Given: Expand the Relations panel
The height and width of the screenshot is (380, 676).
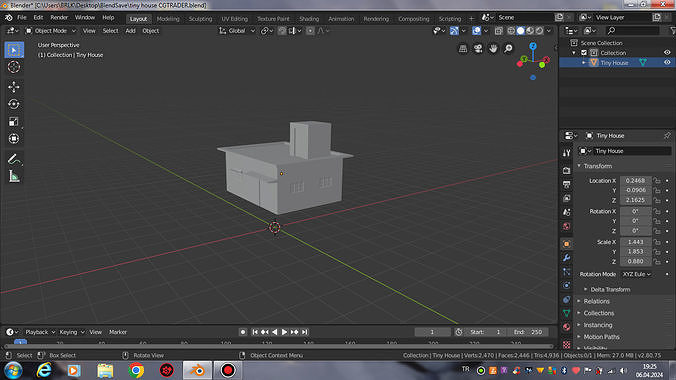Looking at the screenshot, I should (x=596, y=301).
